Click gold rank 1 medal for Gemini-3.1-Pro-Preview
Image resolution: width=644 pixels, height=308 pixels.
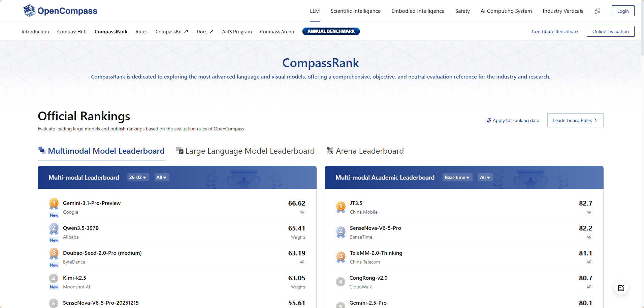pos(54,204)
